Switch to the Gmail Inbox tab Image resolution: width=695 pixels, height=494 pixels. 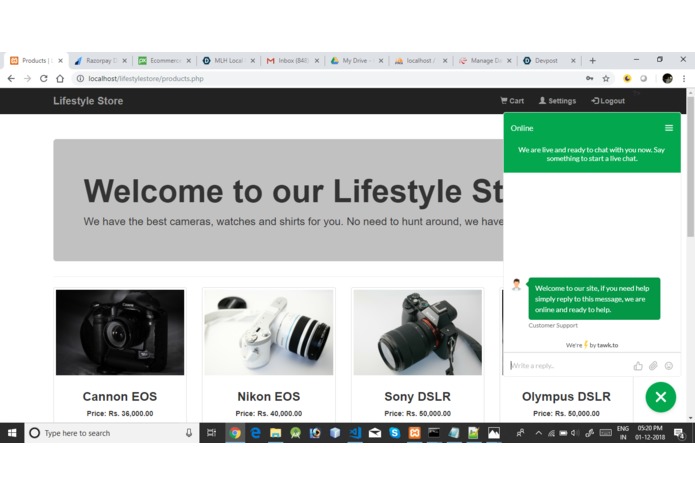(291, 61)
